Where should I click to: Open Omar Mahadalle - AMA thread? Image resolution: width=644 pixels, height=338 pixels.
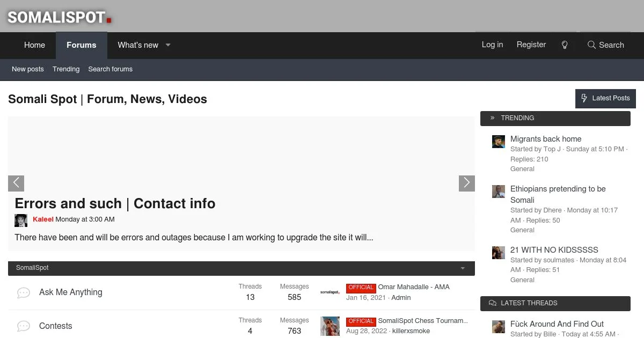414,287
